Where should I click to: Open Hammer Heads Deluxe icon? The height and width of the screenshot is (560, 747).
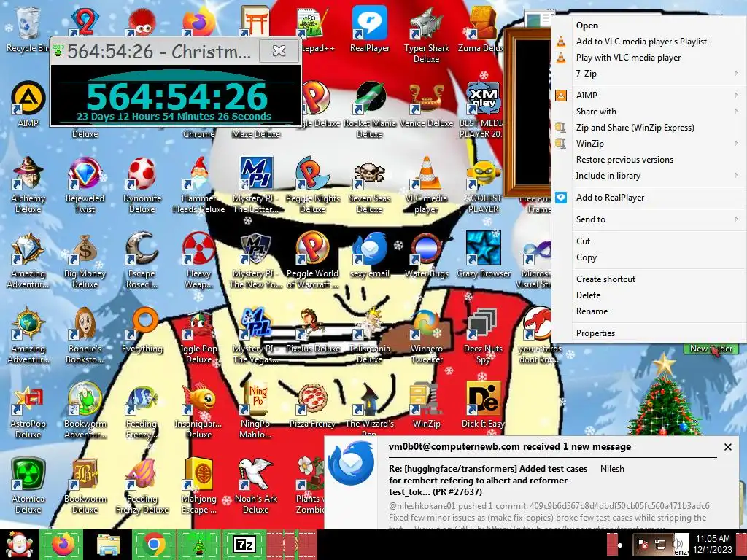click(x=198, y=184)
